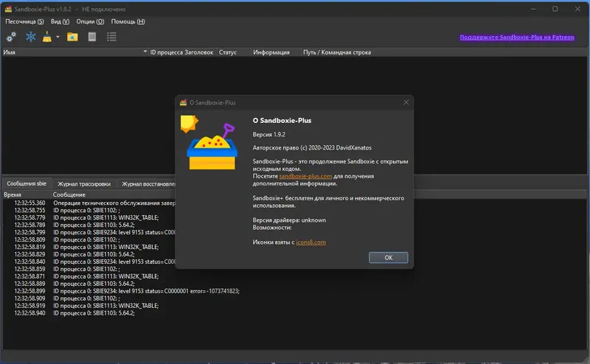Open the icons8.com link
Image resolution: width=590 pixels, height=364 pixels.
[310, 242]
